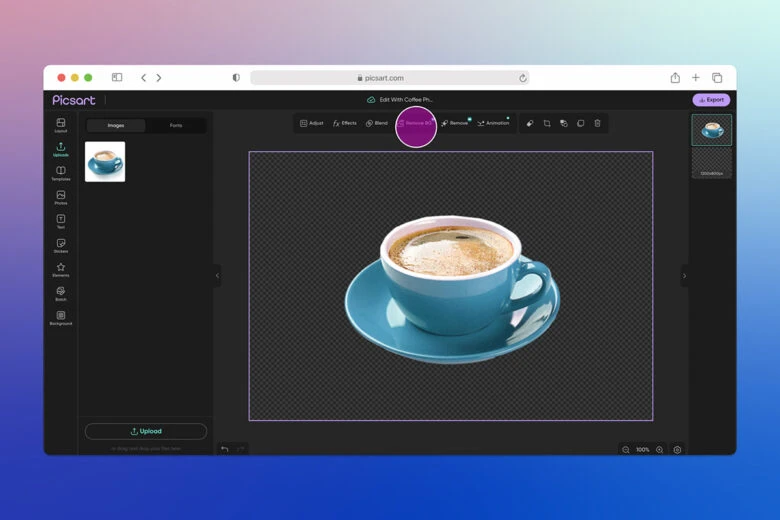Expand the right side panel arrow
The width and height of the screenshot is (780, 520).
pyautogui.click(x=684, y=276)
